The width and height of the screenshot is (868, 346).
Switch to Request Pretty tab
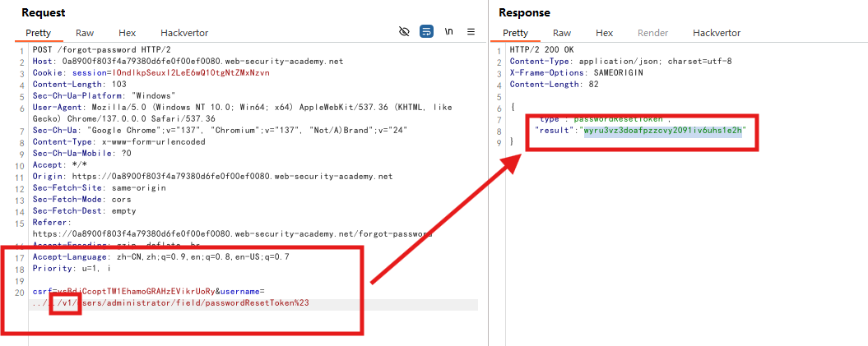click(x=38, y=33)
